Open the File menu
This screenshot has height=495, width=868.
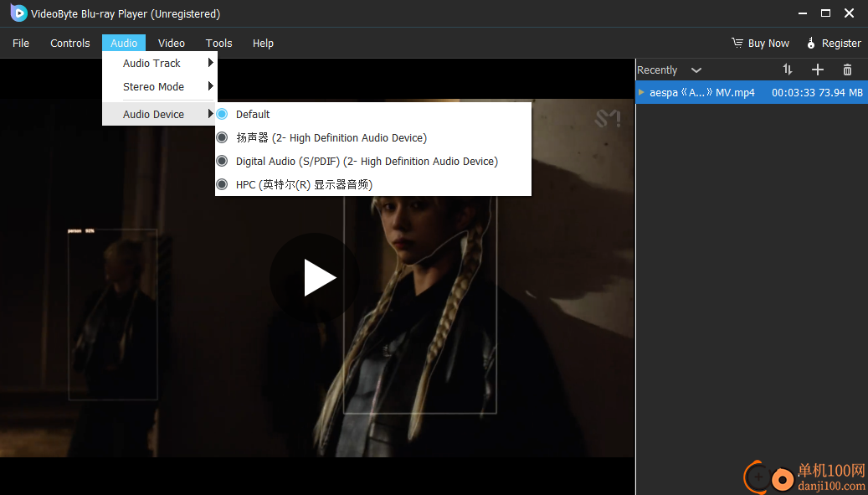click(x=21, y=44)
